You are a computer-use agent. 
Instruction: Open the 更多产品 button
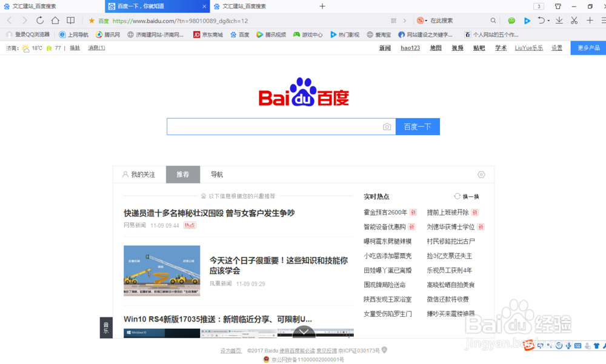[x=588, y=48]
